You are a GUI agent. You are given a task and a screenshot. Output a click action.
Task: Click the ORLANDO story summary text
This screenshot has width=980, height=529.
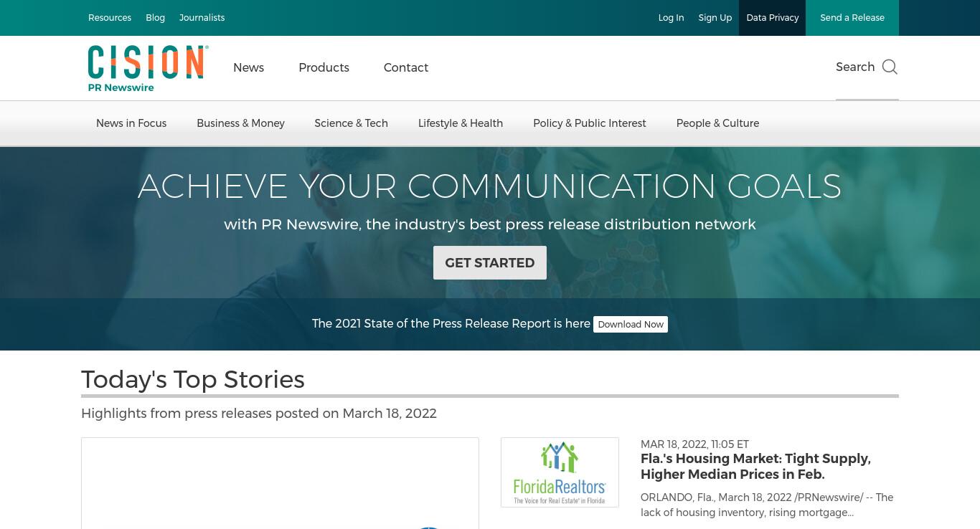[x=767, y=505]
